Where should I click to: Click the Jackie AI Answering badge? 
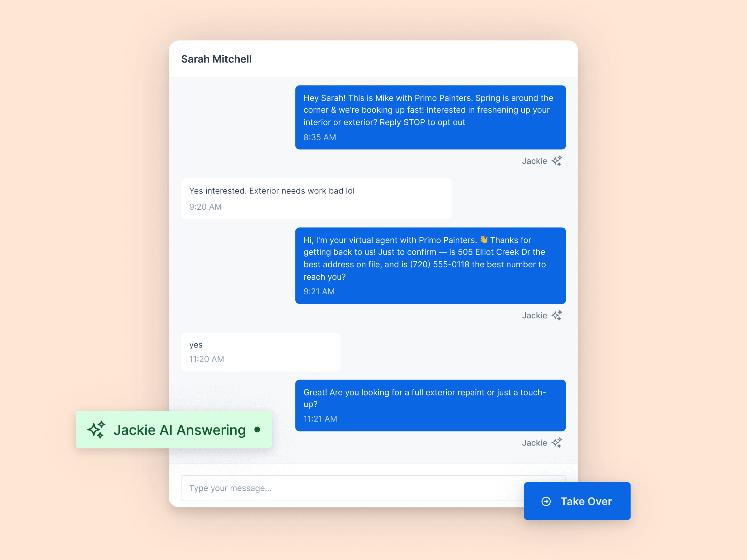174,430
